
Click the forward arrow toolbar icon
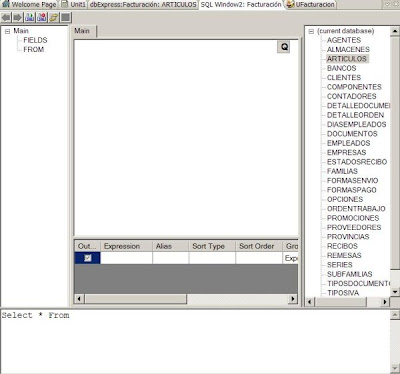(18, 17)
